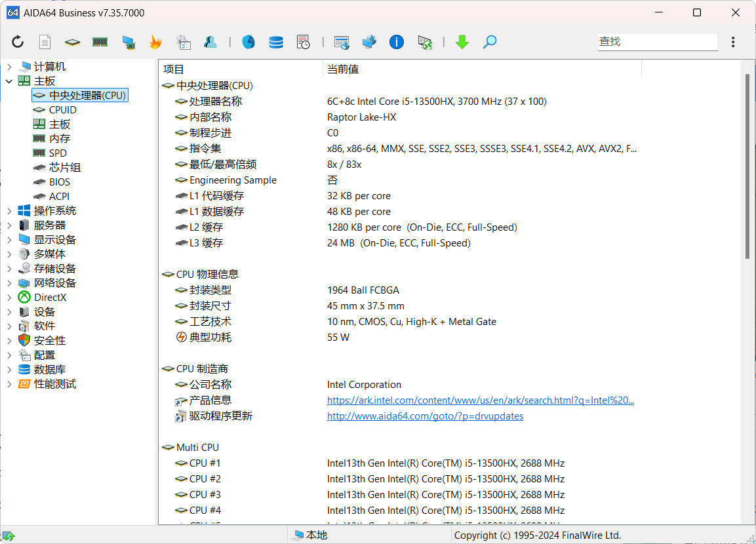The width and height of the screenshot is (756, 544).
Task: Expand the 服务器 tree node
Action: 9,225
